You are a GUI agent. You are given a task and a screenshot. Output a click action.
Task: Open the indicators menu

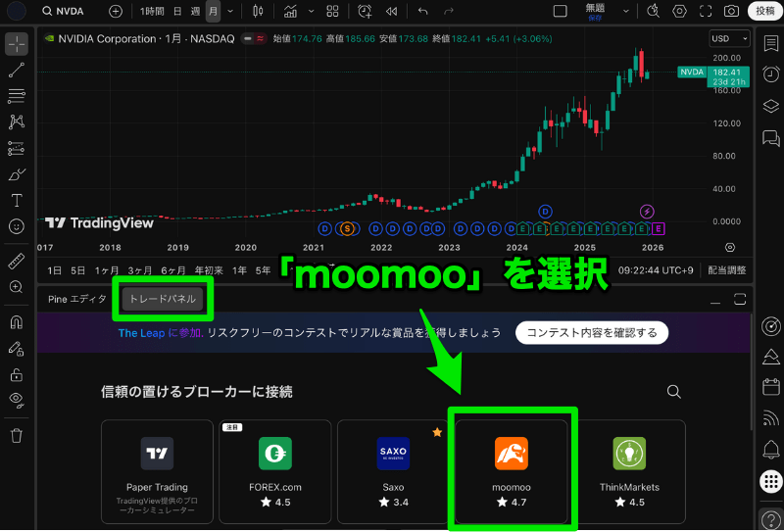click(x=290, y=12)
